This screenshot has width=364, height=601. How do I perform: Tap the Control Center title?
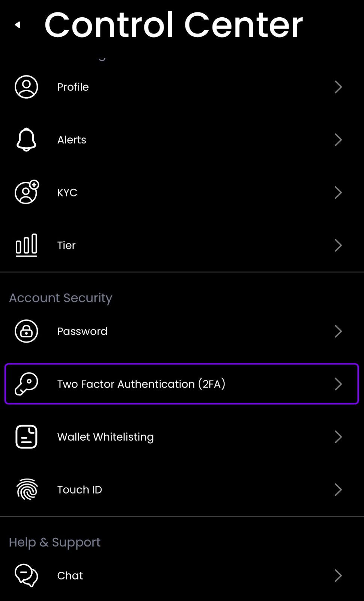(173, 25)
